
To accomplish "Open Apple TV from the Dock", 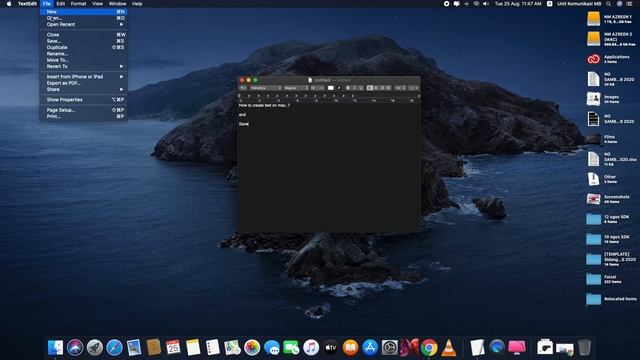I will (331, 347).
